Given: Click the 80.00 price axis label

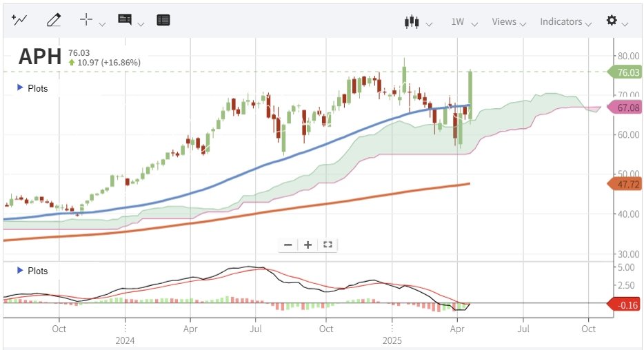Looking at the screenshot, I should coord(628,56).
